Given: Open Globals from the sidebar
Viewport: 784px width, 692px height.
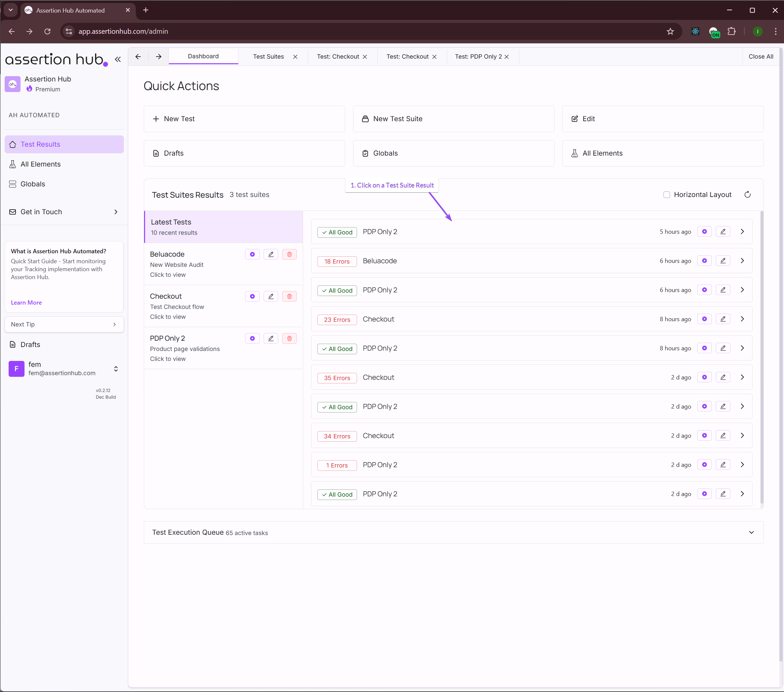Looking at the screenshot, I should pyautogui.click(x=32, y=184).
